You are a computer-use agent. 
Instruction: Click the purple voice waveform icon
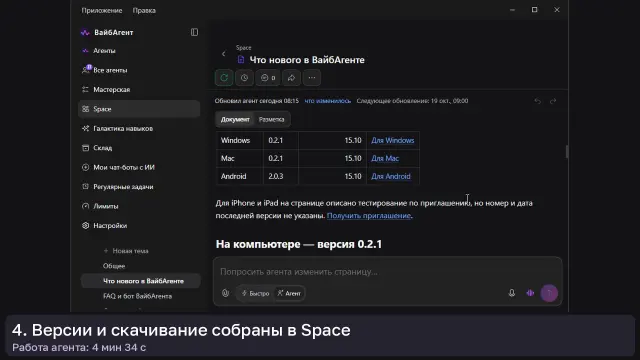tap(530, 293)
